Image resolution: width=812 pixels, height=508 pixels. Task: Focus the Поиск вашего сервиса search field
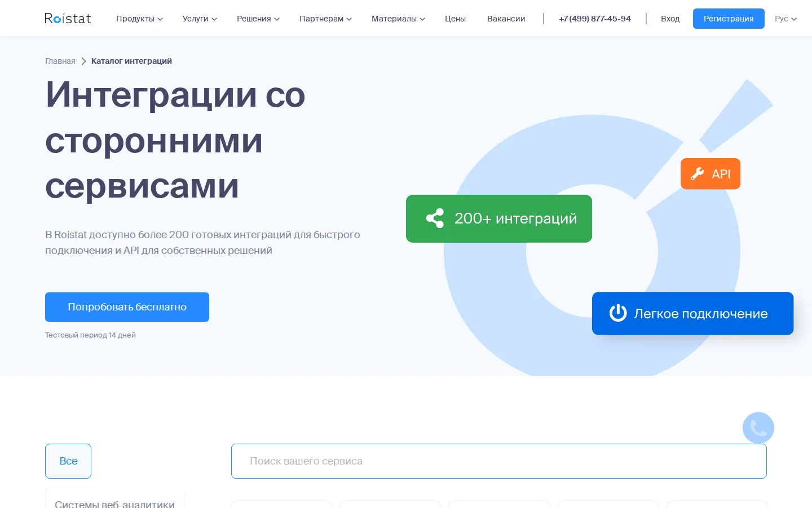click(x=499, y=461)
